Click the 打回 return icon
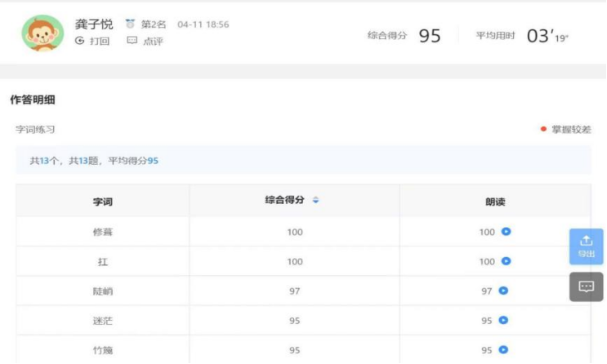The height and width of the screenshot is (364, 607). coord(80,41)
